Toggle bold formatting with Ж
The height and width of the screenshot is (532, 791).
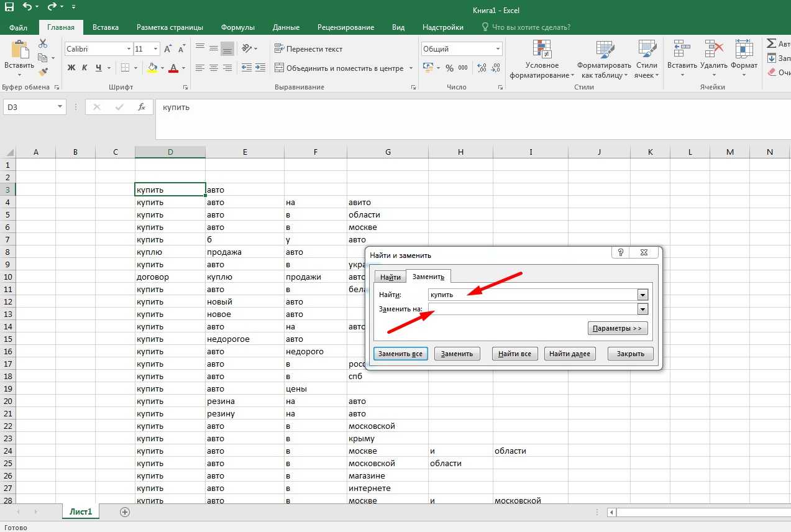[71, 68]
